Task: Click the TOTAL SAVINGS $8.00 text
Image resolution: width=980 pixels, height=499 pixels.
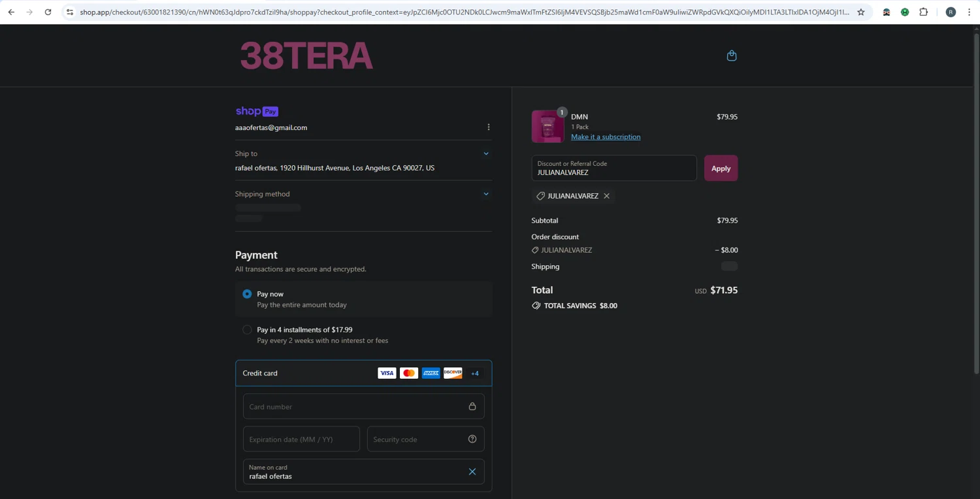Action: [580, 306]
